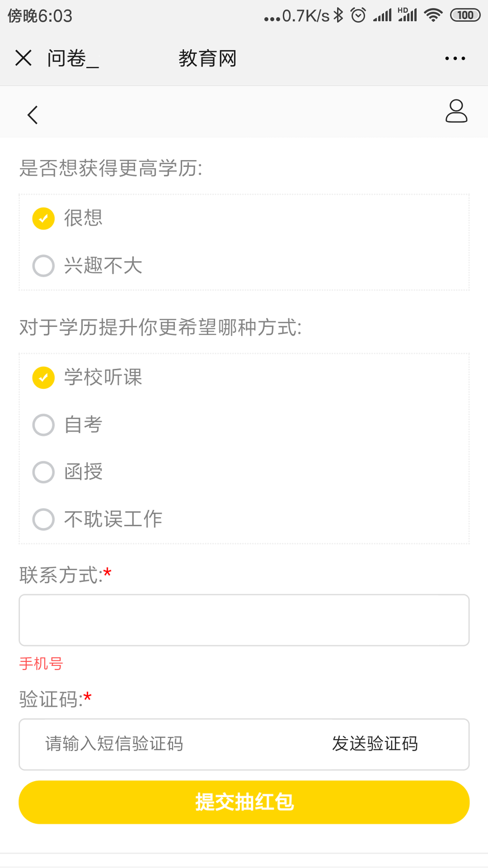Tap the battery indicator icon
This screenshot has width=488, height=868.
click(465, 15)
